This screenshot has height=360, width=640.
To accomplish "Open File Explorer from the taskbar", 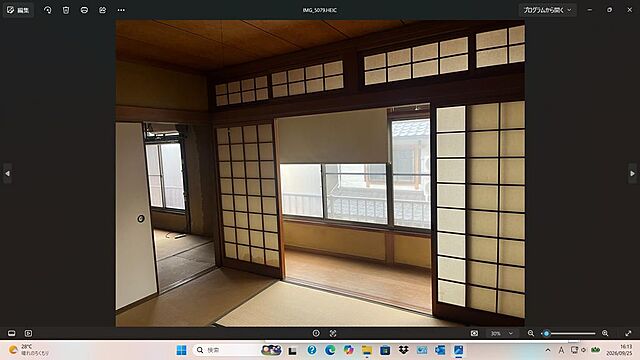I will [367, 350].
